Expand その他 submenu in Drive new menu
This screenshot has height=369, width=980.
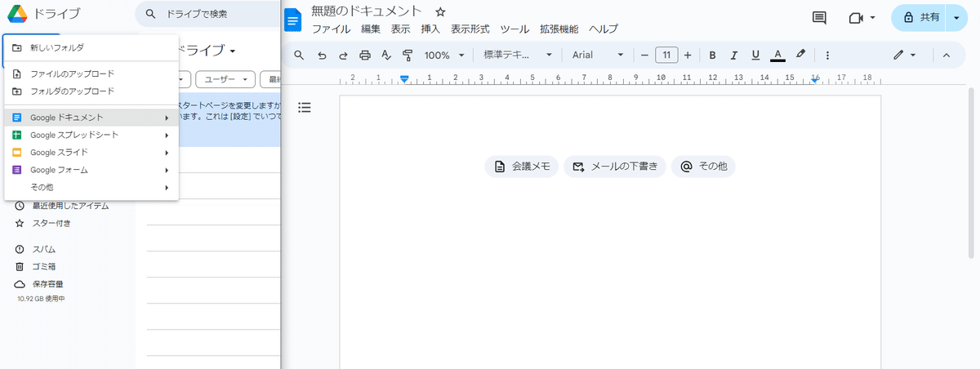coord(91,188)
